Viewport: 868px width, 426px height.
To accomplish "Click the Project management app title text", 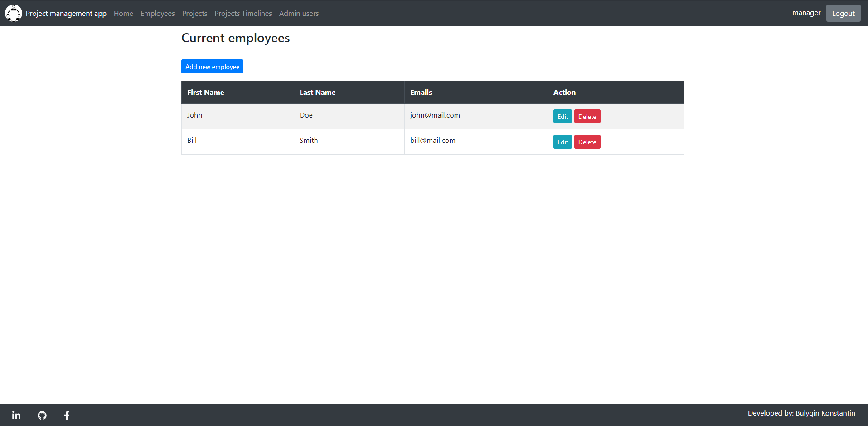I will (x=66, y=13).
